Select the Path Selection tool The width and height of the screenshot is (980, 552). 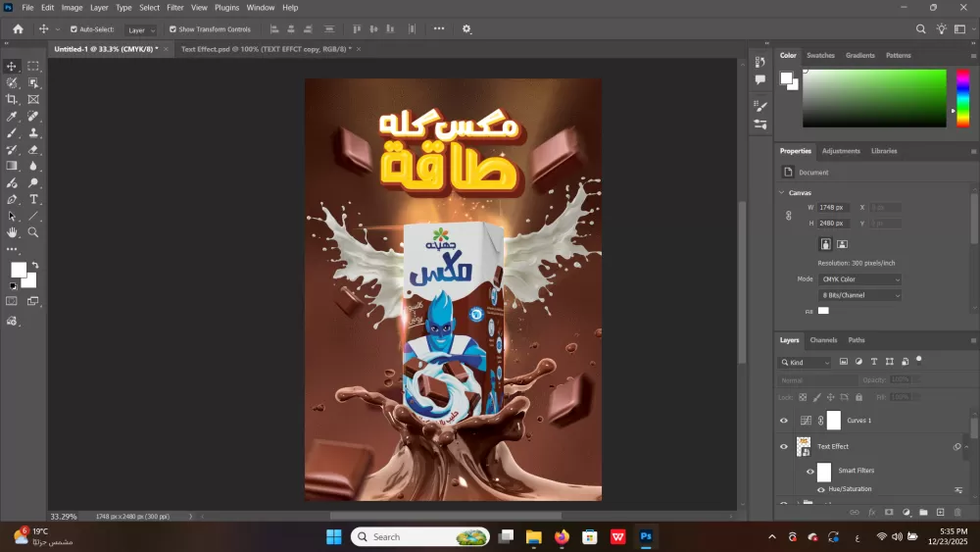(x=11, y=217)
